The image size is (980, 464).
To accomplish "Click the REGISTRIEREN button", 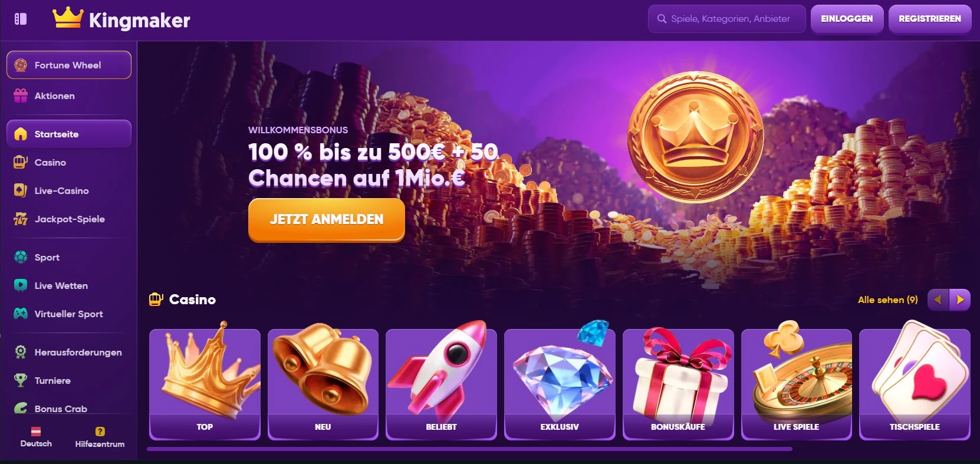I will [x=930, y=19].
